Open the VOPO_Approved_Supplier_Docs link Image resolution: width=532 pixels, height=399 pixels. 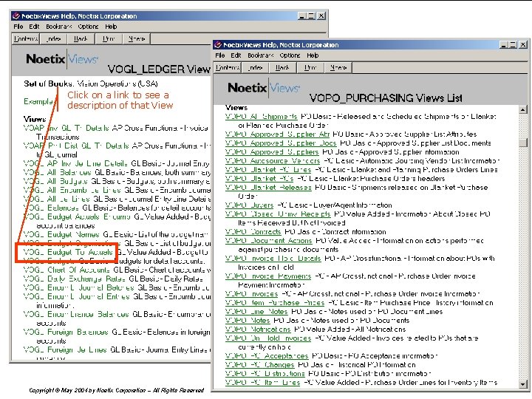281,143
